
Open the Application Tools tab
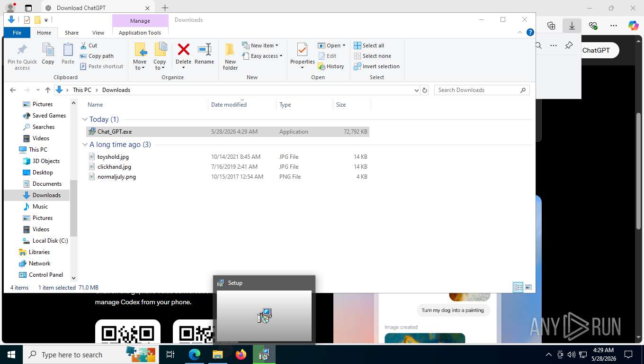[140, 33]
